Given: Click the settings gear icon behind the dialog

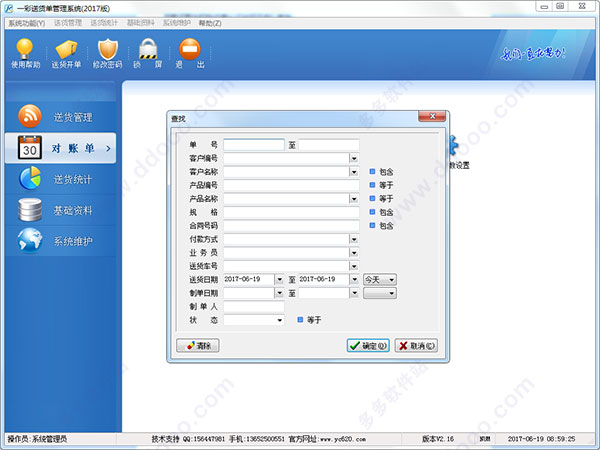Looking at the screenshot, I should point(454,145).
